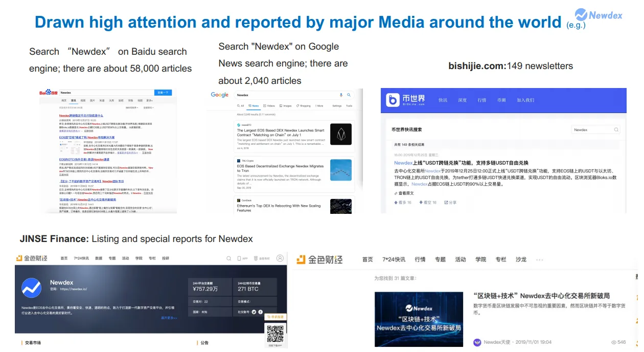Click search icon in dark Jinse header
Viewport: 644px width, 352px height.
point(228,258)
